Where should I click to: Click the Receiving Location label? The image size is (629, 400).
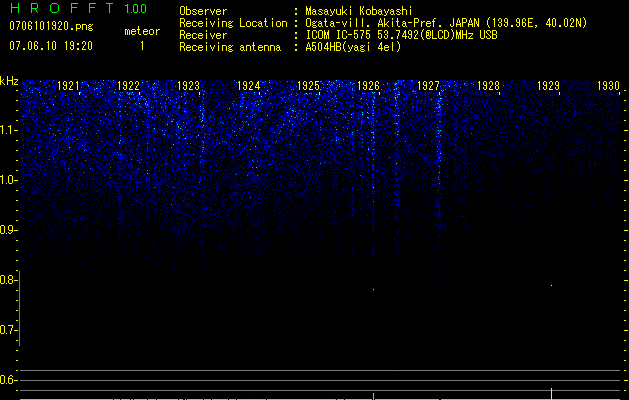click(233, 23)
